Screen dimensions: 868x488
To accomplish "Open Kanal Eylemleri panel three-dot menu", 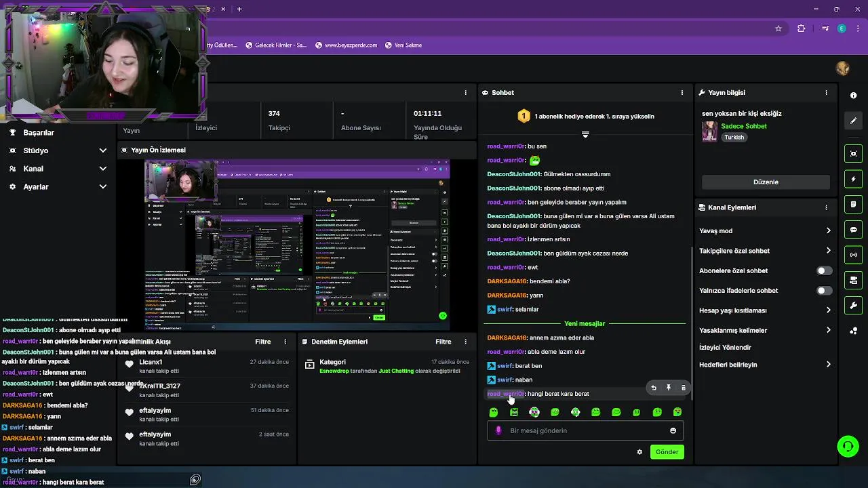I will pyautogui.click(x=826, y=207).
